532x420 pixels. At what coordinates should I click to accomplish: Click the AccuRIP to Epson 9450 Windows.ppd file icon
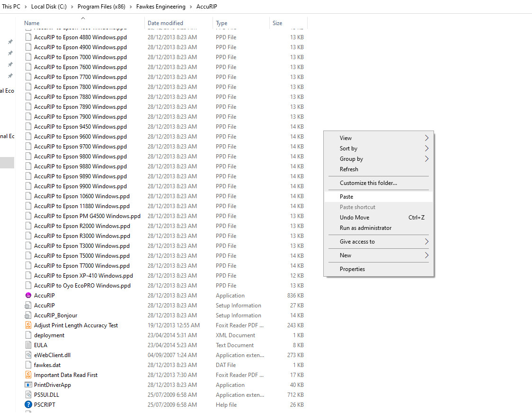tap(28, 126)
